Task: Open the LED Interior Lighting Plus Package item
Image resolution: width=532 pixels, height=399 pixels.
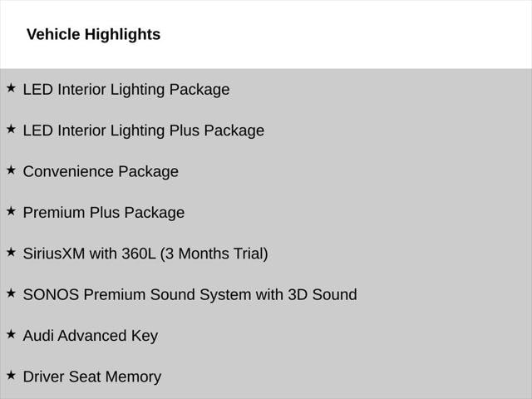Action: (x=143, y=131)
